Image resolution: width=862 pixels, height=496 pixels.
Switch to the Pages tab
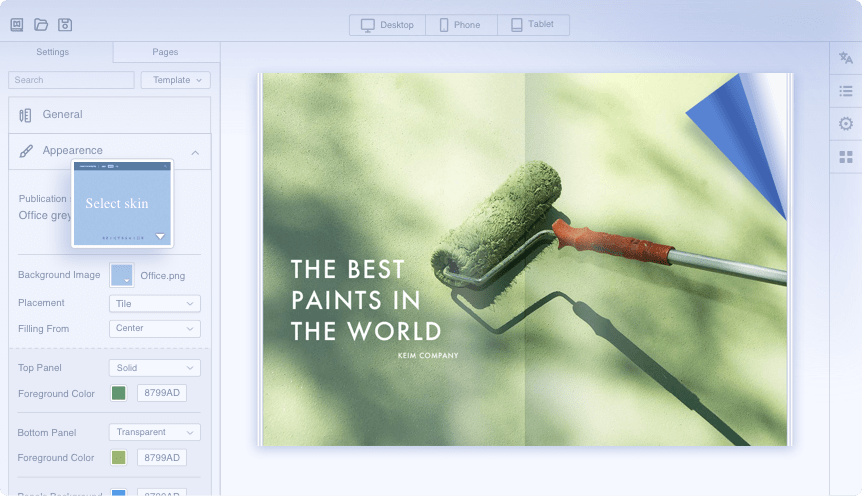(165, 52)
